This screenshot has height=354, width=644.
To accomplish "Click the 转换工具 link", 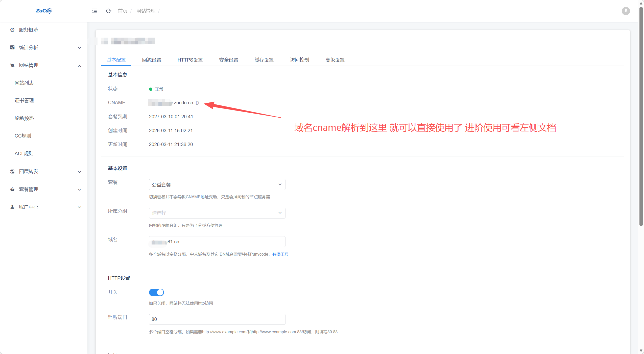I will (x=280, y=254).
